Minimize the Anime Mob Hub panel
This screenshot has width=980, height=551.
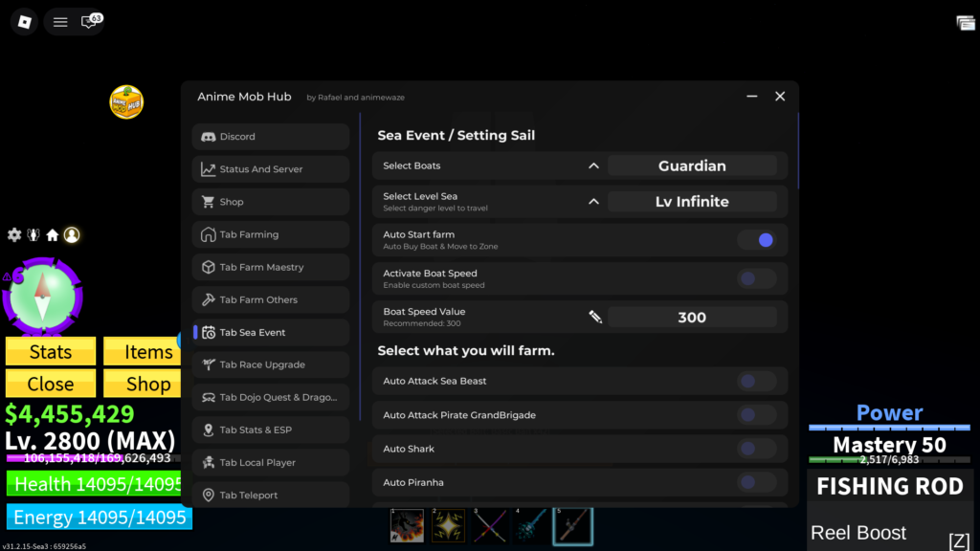(x=752, y=97)
